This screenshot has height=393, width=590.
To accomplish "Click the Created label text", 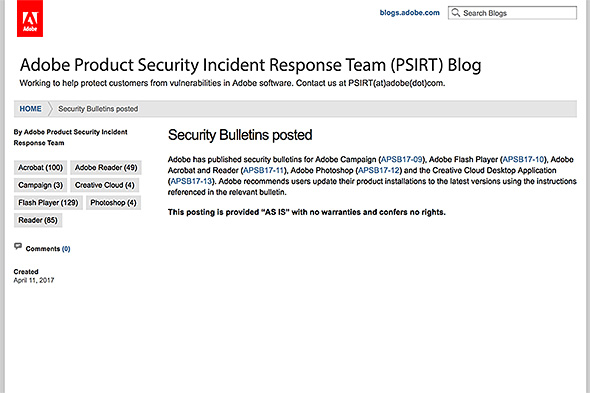I will 26,271.
